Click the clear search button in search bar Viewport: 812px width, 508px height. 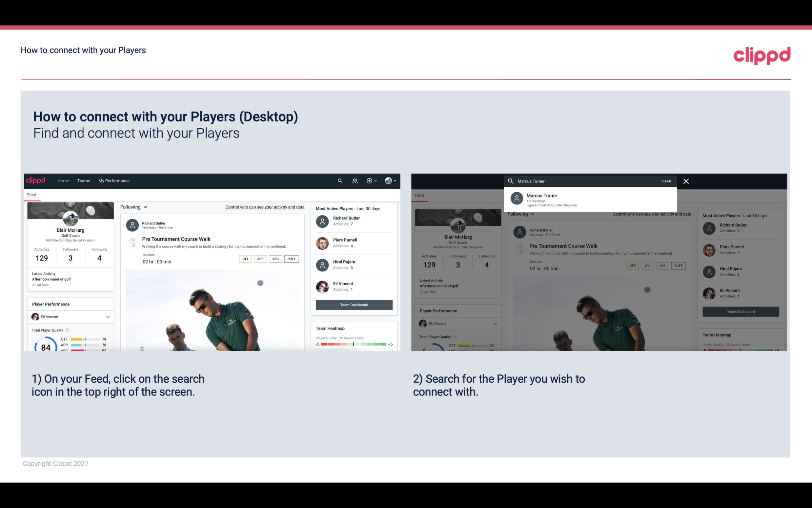pyautogui.click(x=666, y=181)
